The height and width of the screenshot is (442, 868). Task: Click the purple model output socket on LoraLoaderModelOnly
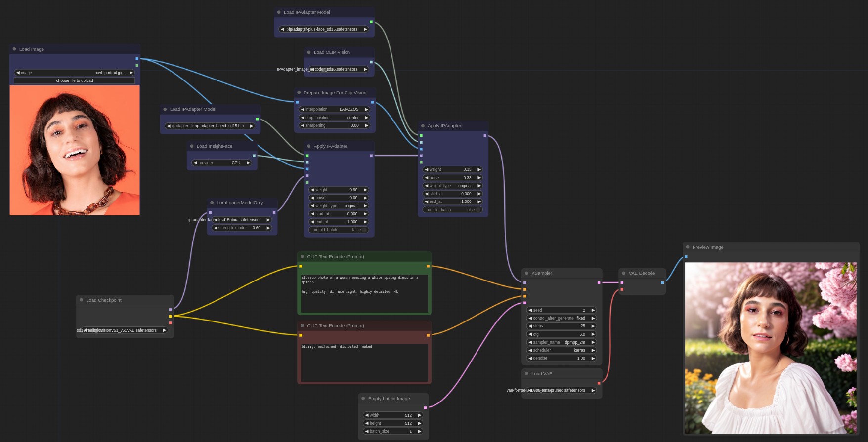click(274, 213)
